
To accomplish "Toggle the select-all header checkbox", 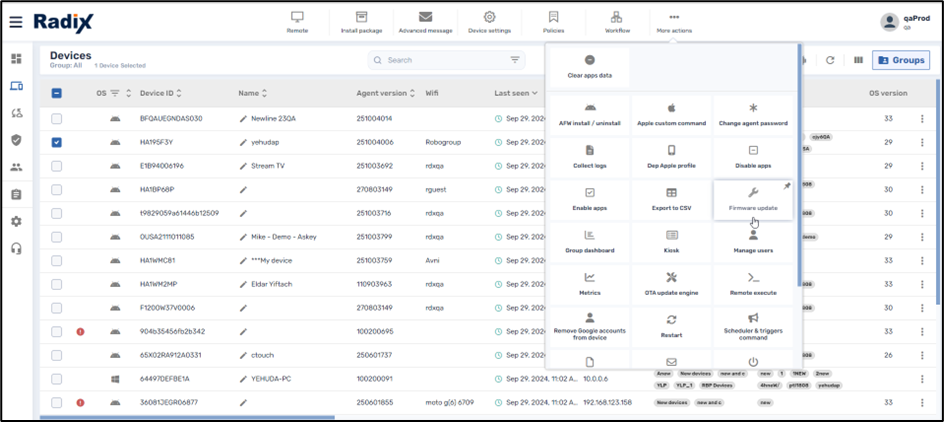I will click(x=56, y=93).
